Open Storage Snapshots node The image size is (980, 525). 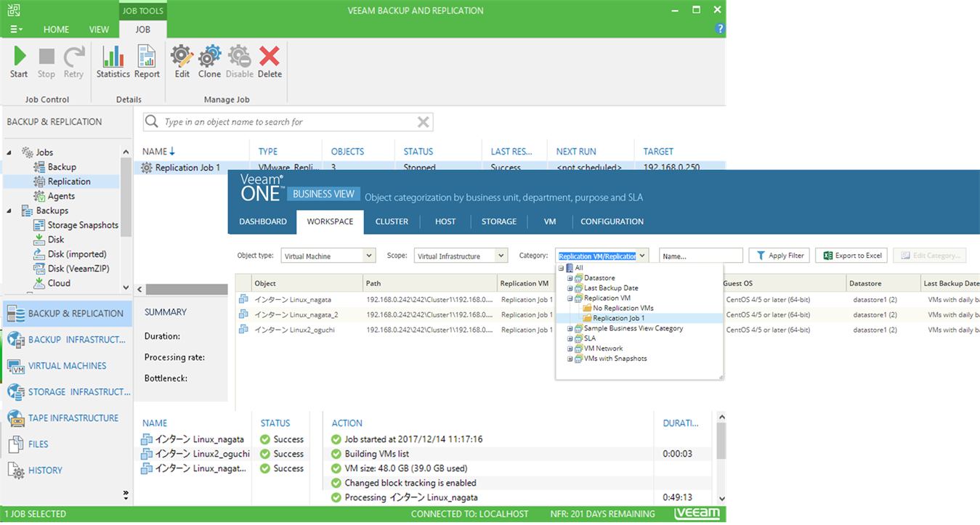tap(76, 225)
